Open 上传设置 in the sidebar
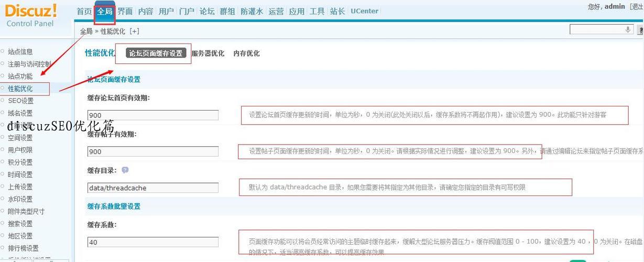This screenshot has height=262, width=644. [20, 187]
